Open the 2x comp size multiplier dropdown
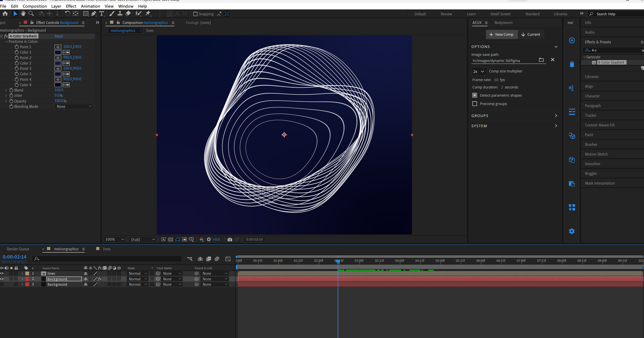 pyautogui.click(x=479, y=71)
